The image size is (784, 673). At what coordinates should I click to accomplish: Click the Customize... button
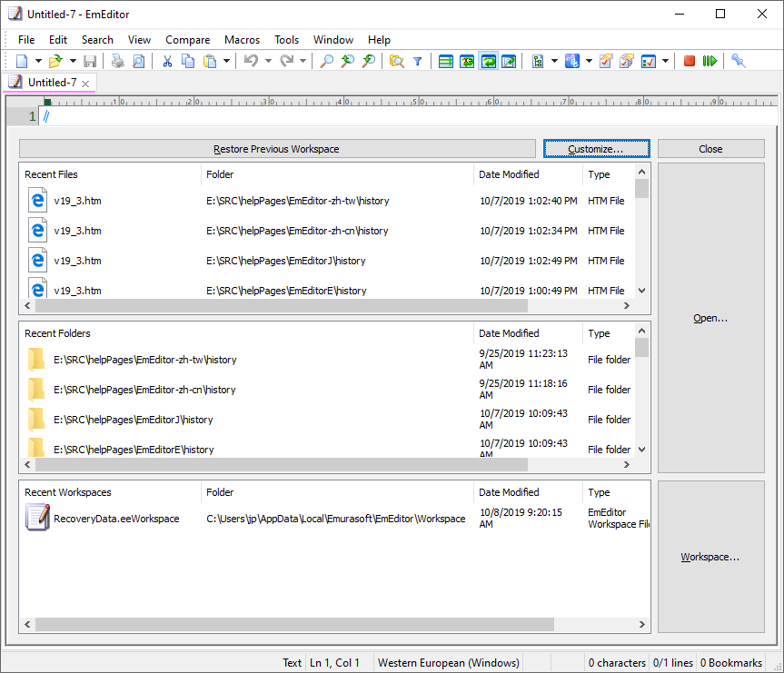click(596, 149)
